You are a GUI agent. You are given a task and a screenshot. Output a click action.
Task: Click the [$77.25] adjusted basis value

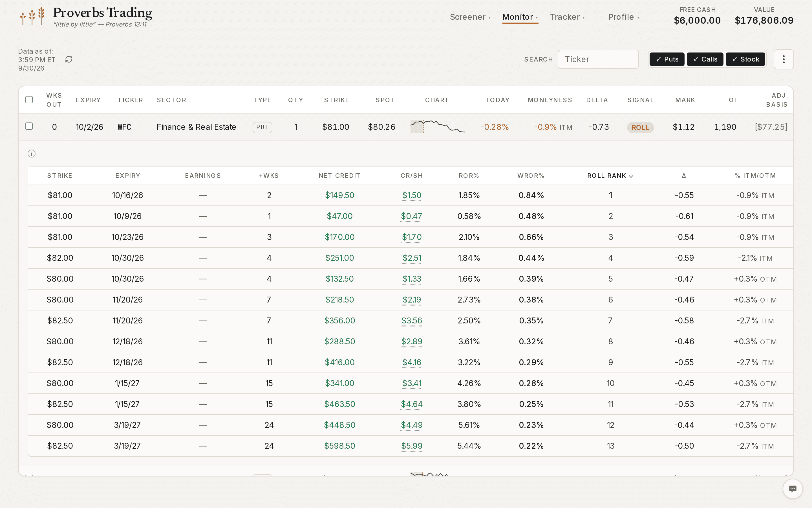tap(771, 127)
